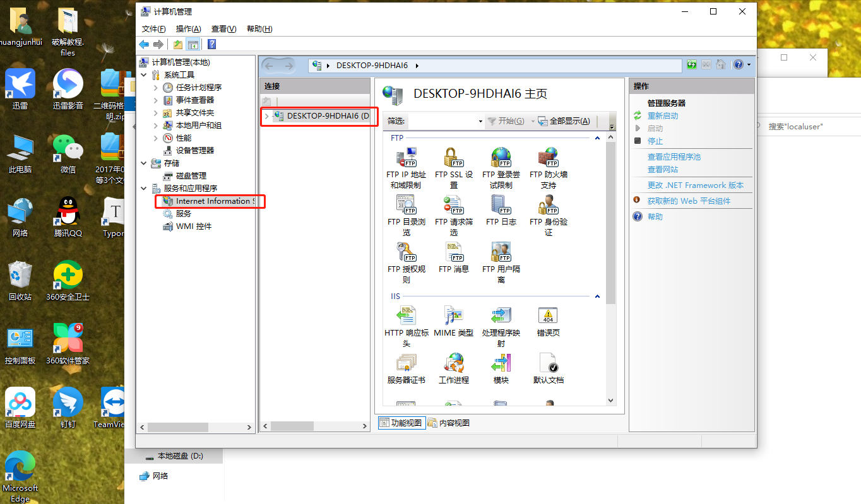Image resolution: width=861 pixels, height=504 pixels.
Task: Click the blue back arrow in MMC toolbar
Action: tap(144, 44)
